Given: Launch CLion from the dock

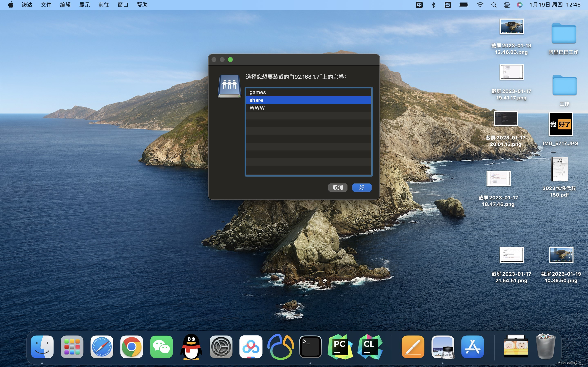Looking at the screenshot, I should click(x=370, y=347).
